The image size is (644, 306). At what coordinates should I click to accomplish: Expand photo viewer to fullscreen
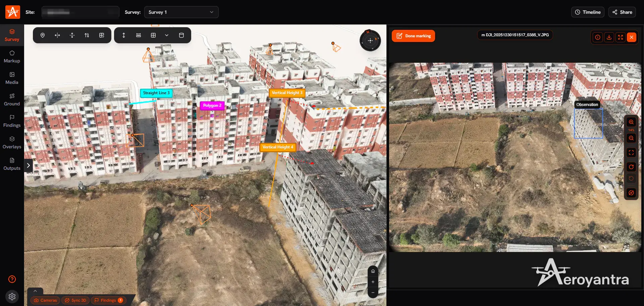621,37
